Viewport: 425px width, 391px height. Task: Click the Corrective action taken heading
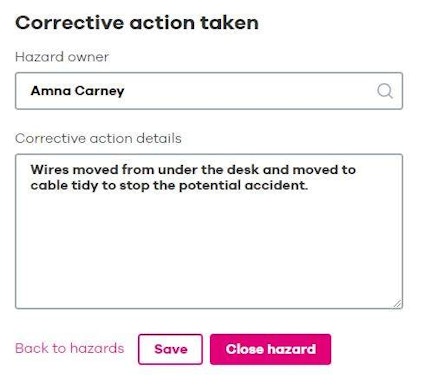(x=137, y=23)
